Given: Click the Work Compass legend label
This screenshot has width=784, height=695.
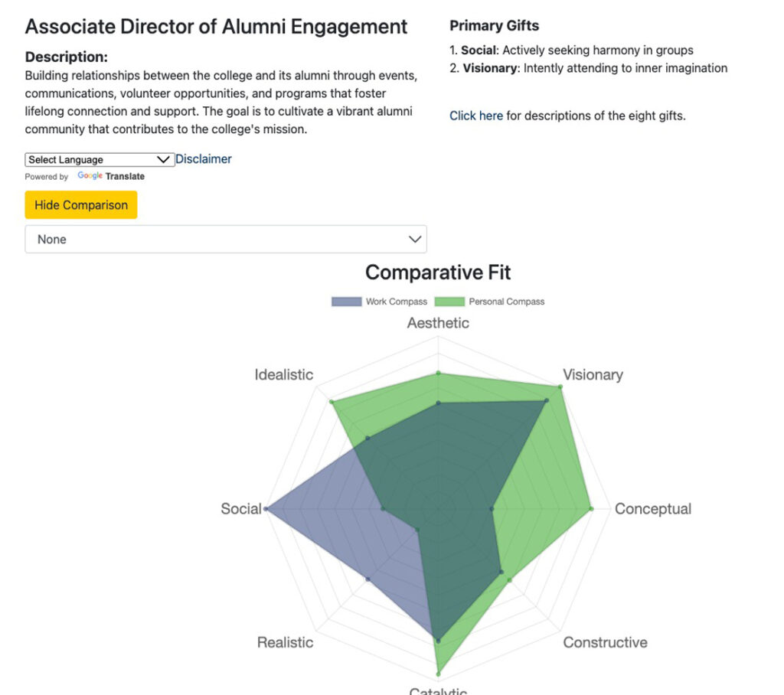Looking at the screenshot, I should coord(396,302).
